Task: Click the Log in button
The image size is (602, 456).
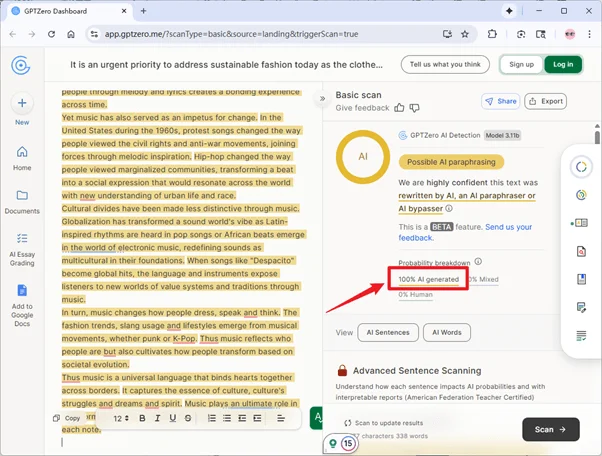Action: pos(563,64)
